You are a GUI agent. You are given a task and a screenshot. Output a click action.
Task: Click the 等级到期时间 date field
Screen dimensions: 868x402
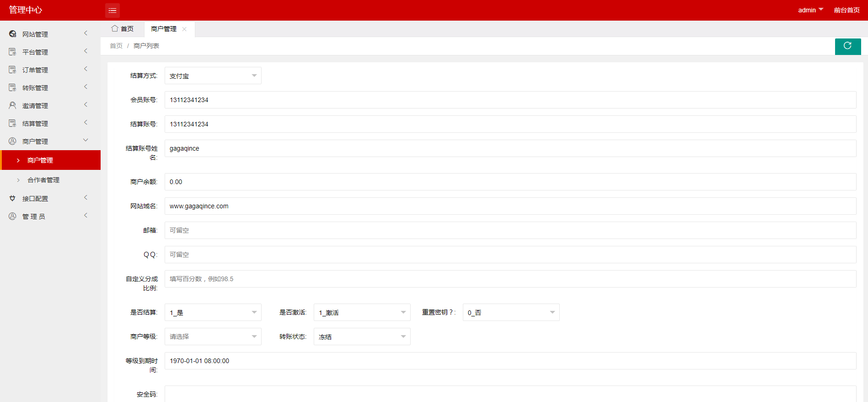point(510,361)
